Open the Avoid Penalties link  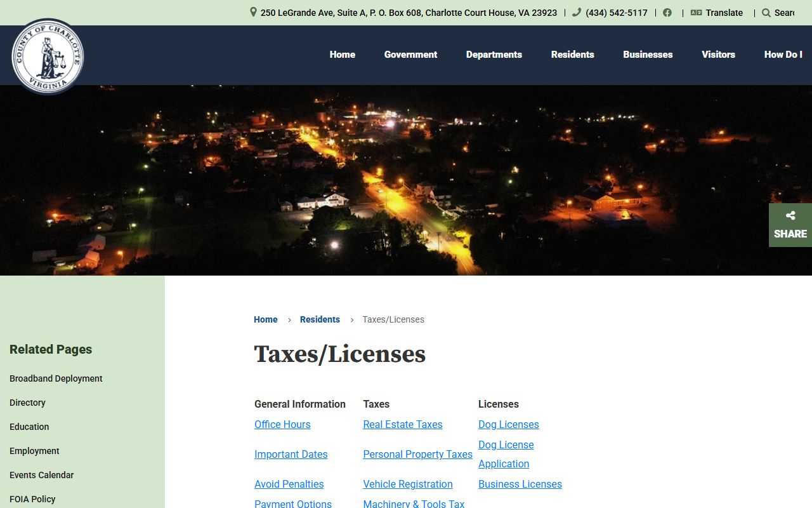coord(289,484)
